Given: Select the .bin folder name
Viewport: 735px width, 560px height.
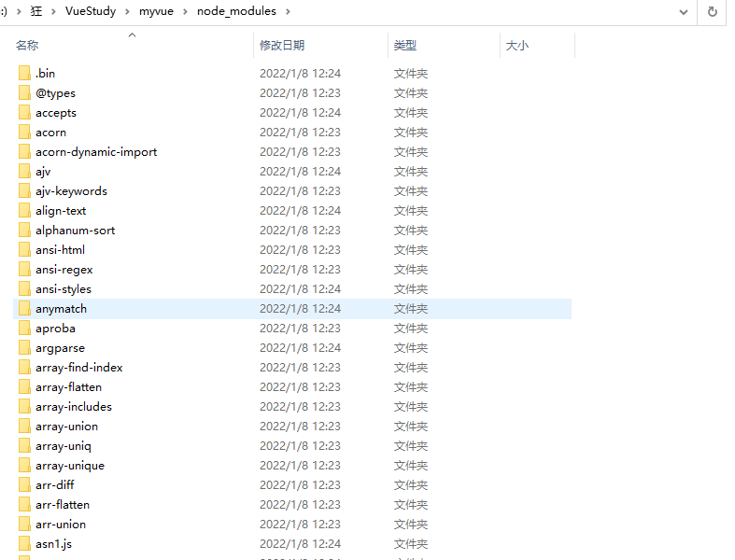Looking at the screenshot, I should (45, 73).
